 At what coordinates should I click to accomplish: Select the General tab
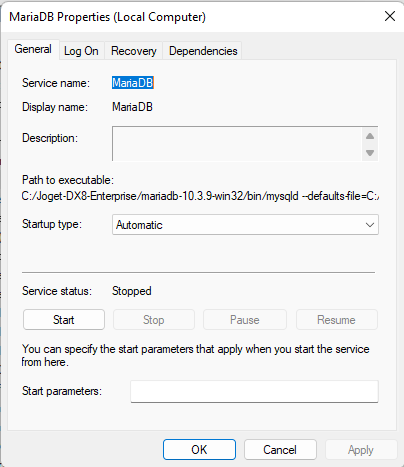[33, 49]
